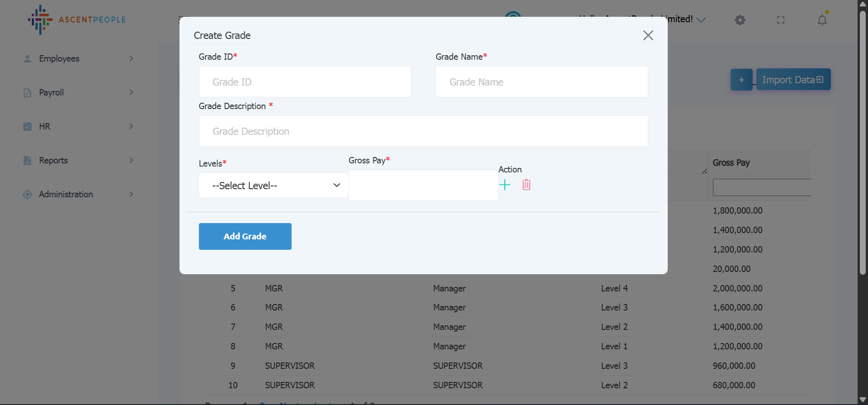
Task: Open the settings gear icon
Action: [740, 20]
